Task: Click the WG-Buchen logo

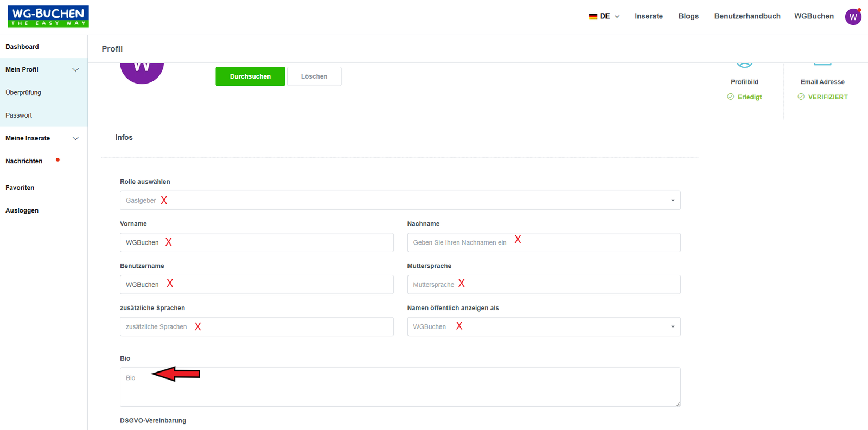Action: click(x=48, y=16)
